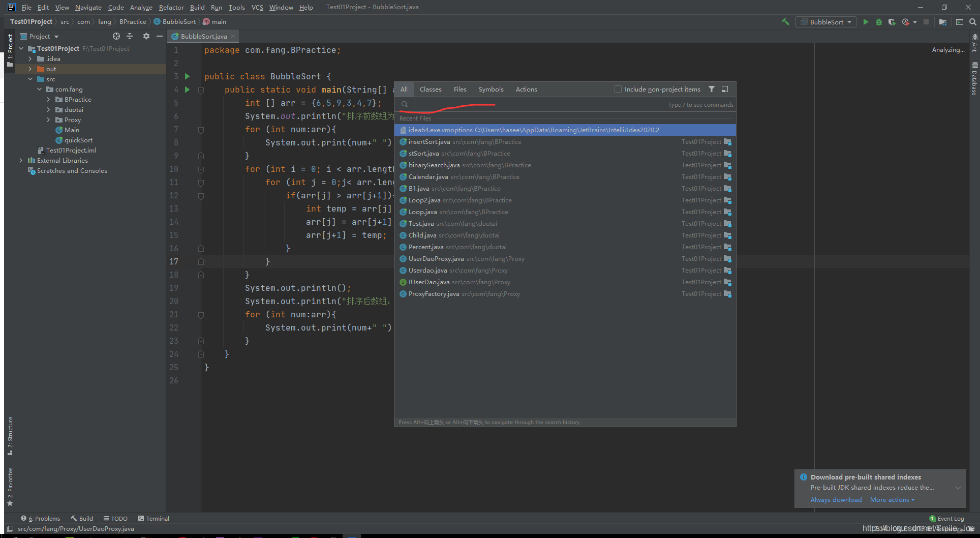Click BPractice breadcrumb in navigation bar
Viewport: 980px width, 538px height.
[133, 22]
